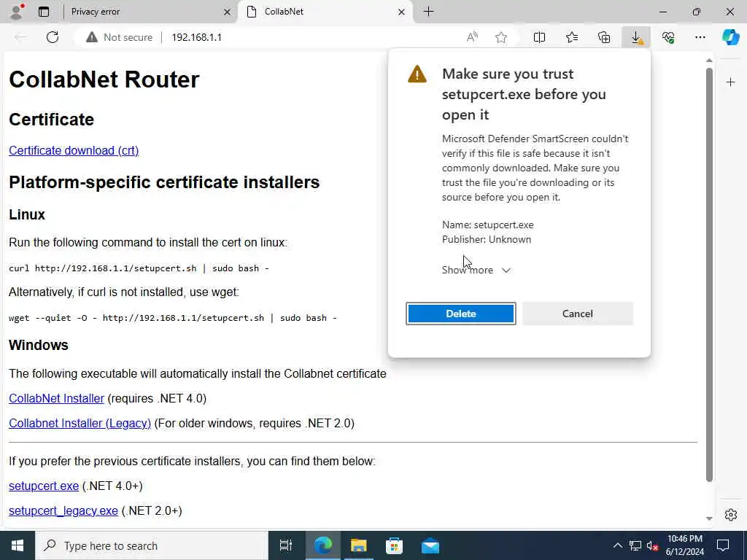747x560 pixels.
Task: Close the CollabNet tab
Action: tap(402, 12)
